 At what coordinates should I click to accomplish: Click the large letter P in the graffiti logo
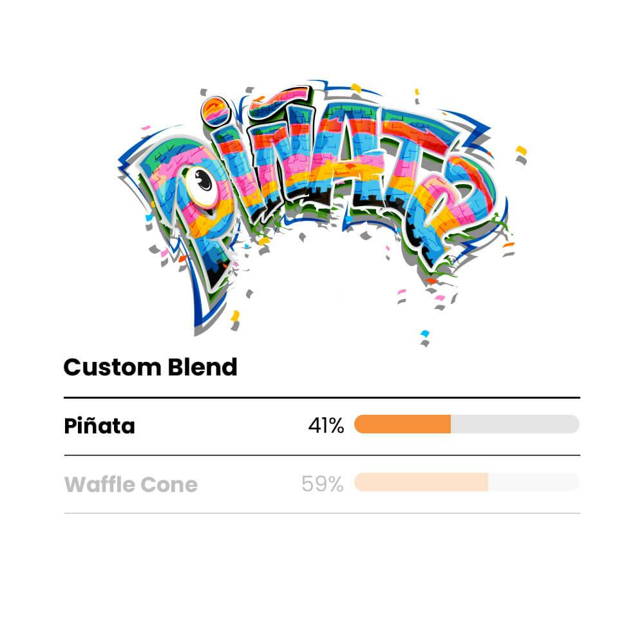pos(173,193)
